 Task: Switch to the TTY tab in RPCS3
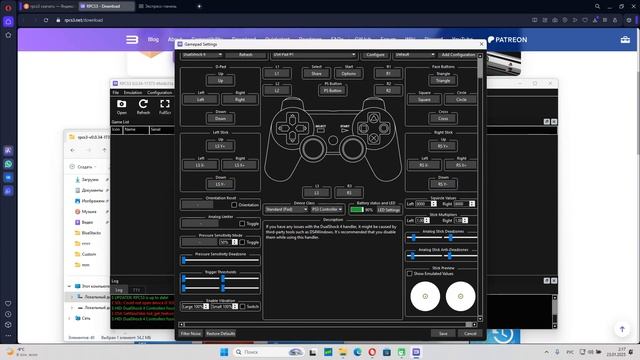136,290
